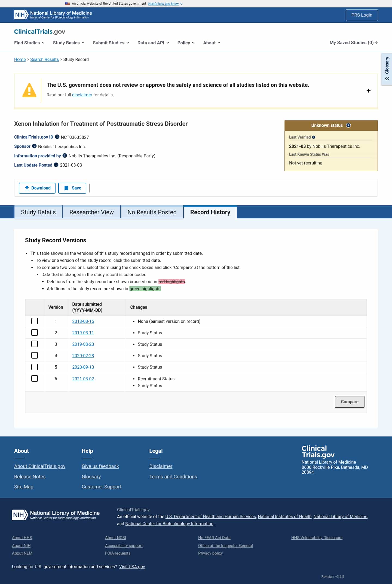The height and width of the screenshot is (584, 392).
Task: Open My Saved Studies
Action: click(x=354, y=42)
